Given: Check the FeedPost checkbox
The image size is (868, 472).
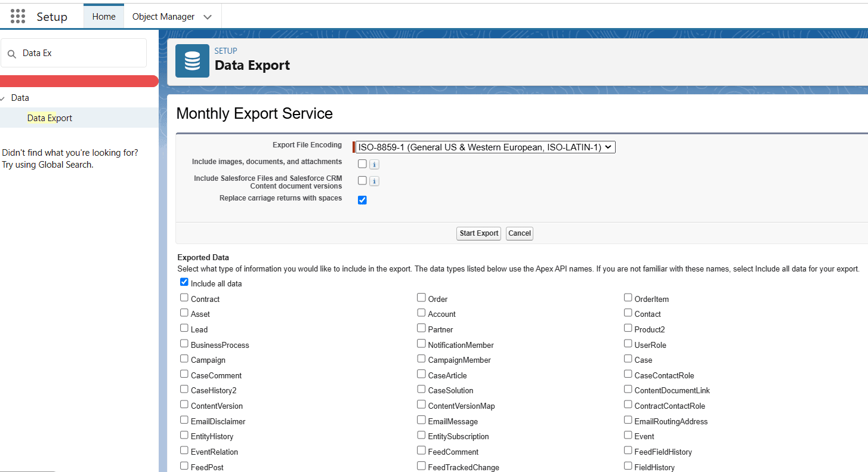Looking at the screenshot, I should (184, 465).
